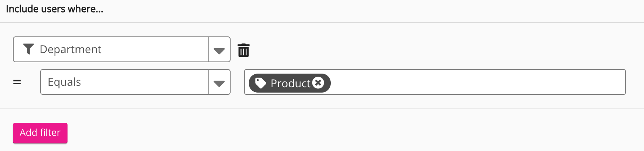Image resolution: width=644 pixels, height=151 pixels.
Task: Click the funnel icon beside Department
Action: [28, 49]
